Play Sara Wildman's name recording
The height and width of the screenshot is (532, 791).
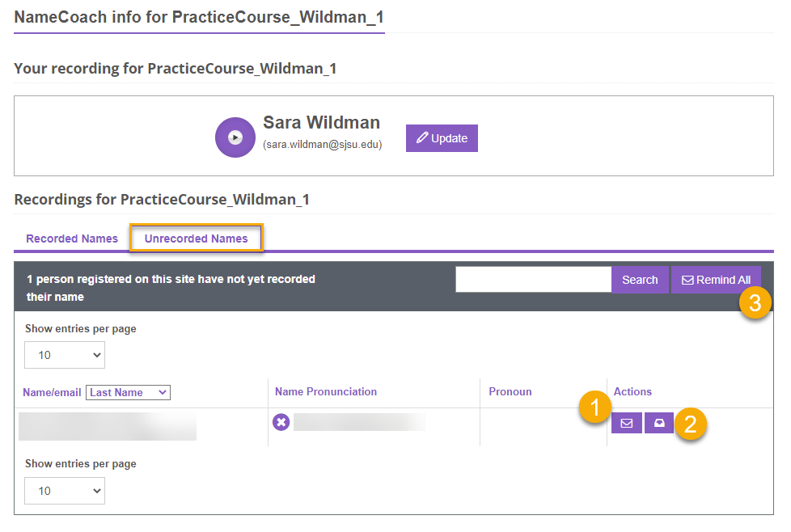point(235,137)
